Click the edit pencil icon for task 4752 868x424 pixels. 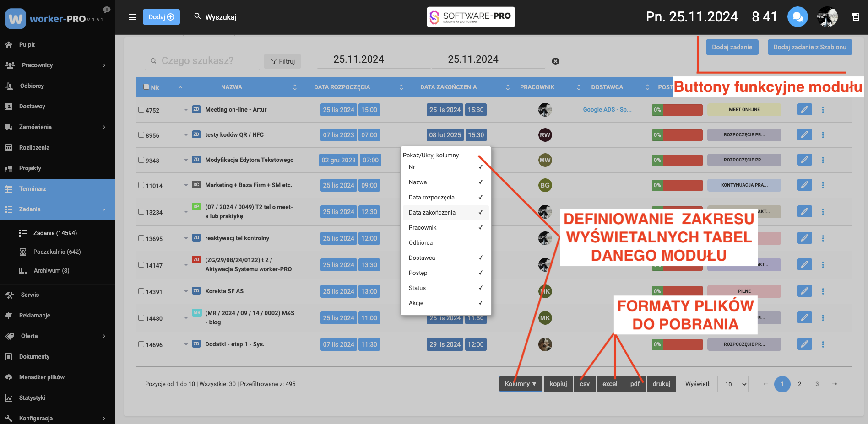point(804,110)
